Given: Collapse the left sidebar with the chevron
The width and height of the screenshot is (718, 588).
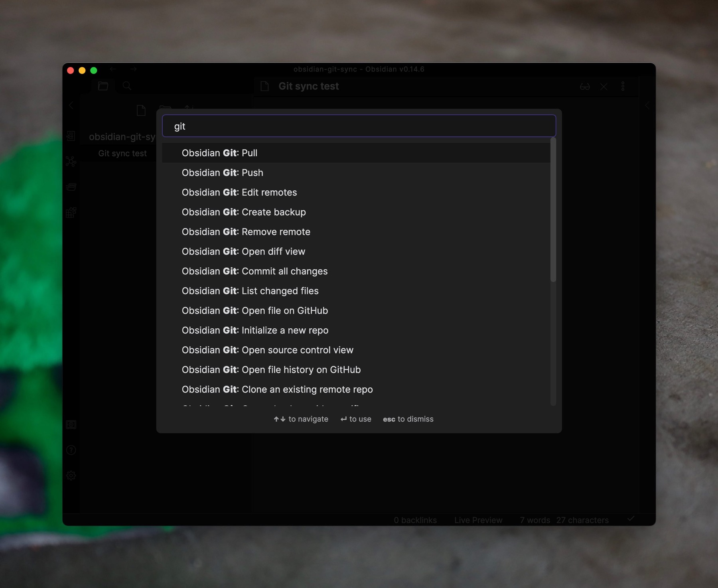Looking at the screenshot, I should pos(71,105).
